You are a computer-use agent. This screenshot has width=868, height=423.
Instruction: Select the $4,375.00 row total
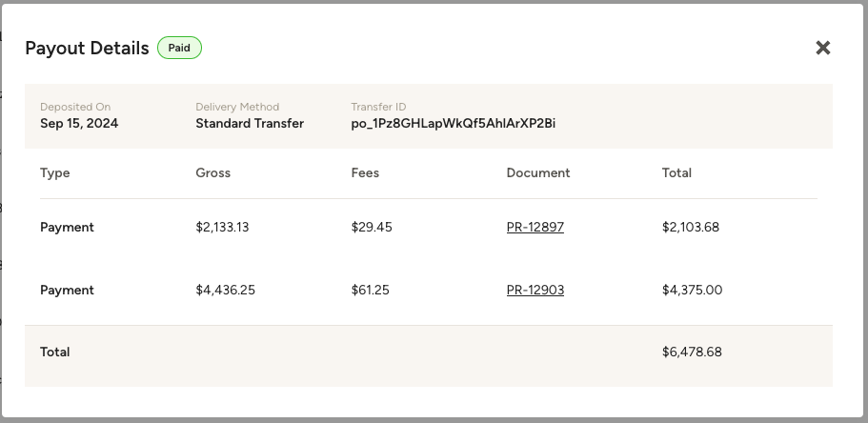coord(692,291)
